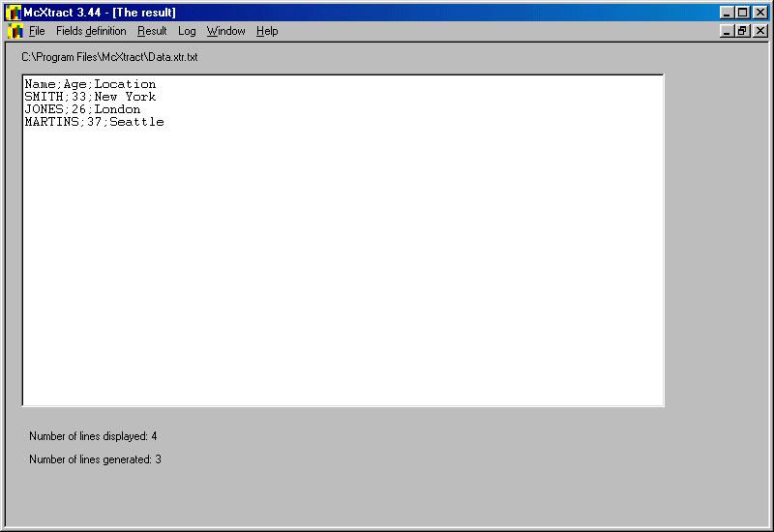Click the header line Name;Age;Location
Screen dimensions: 774x532
[90, 84]
